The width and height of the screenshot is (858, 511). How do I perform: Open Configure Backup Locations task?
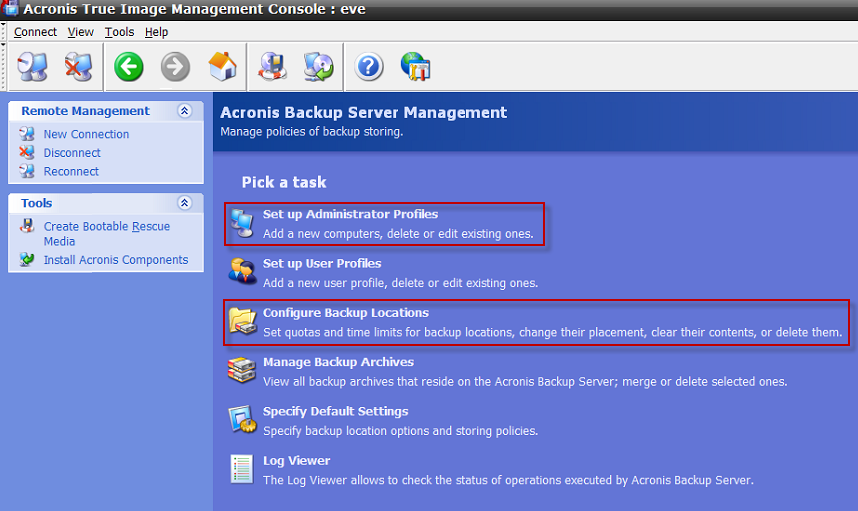coord(346,312)
